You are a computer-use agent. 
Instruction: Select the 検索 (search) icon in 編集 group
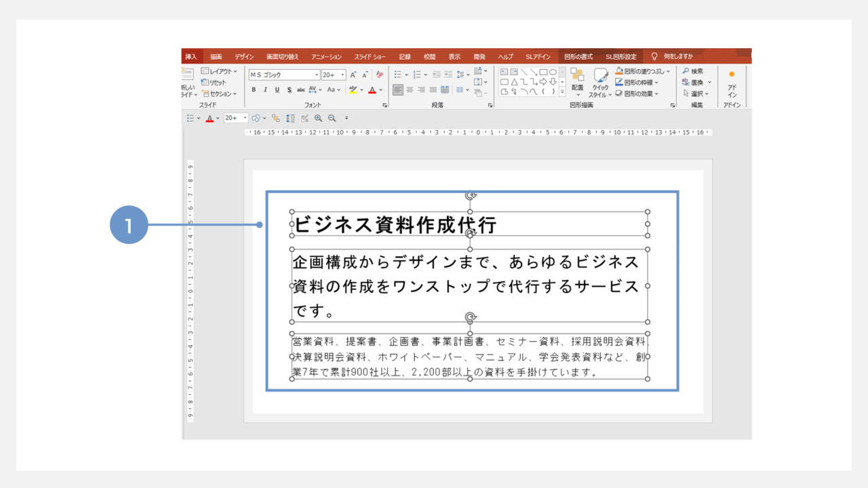coord(693,72)
